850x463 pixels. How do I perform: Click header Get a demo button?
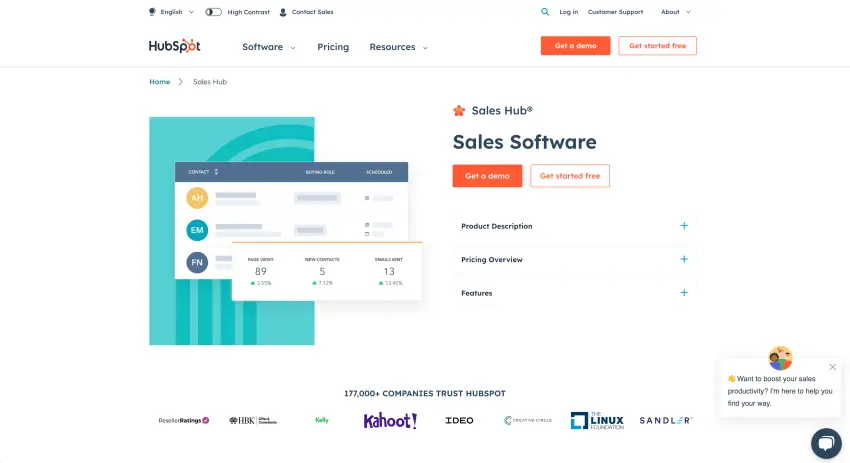pyautogui.click(x=575, y=46)
